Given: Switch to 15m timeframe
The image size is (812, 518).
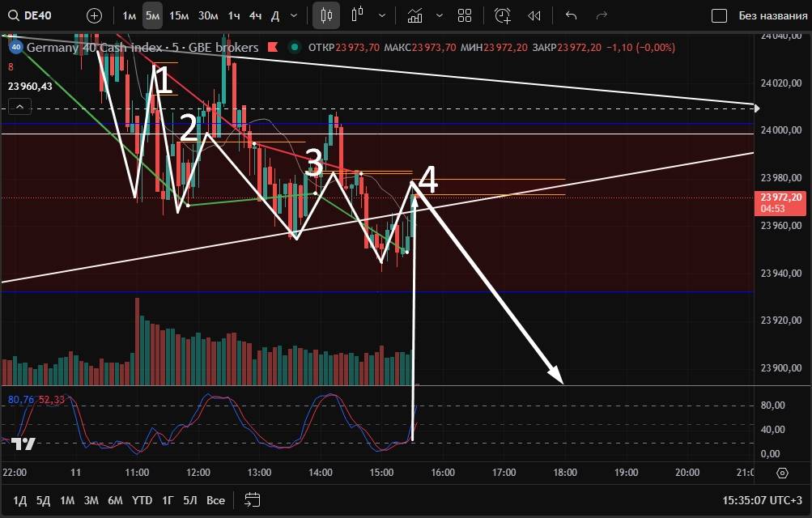Looking at the screenshot, I should (180, 15).
